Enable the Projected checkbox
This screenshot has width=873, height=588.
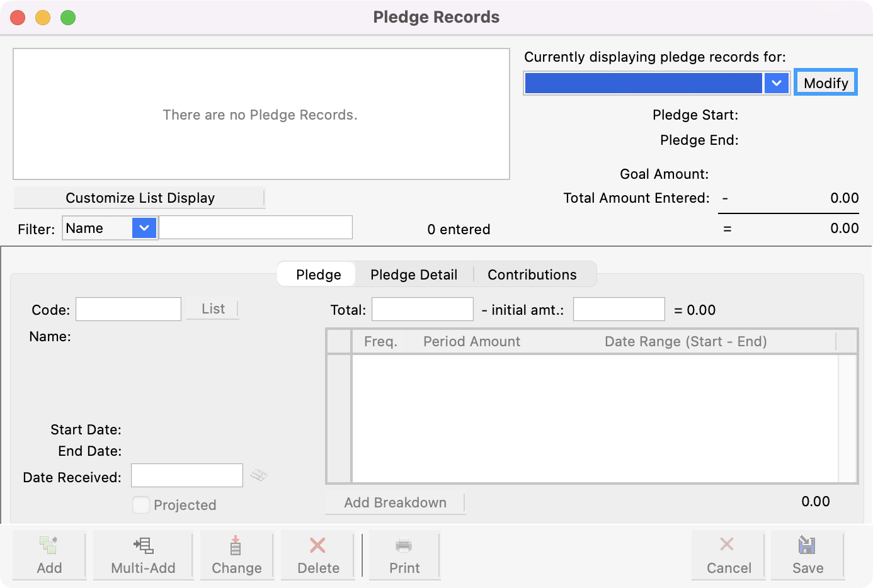pyautogui.click(x=141, y=504)
